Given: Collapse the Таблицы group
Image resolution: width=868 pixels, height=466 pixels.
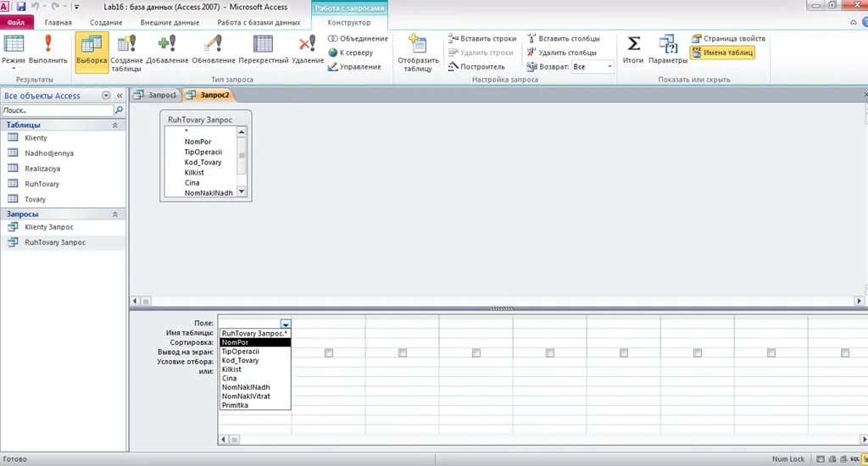Looking at the screenshot, I should tap(115, 125).
